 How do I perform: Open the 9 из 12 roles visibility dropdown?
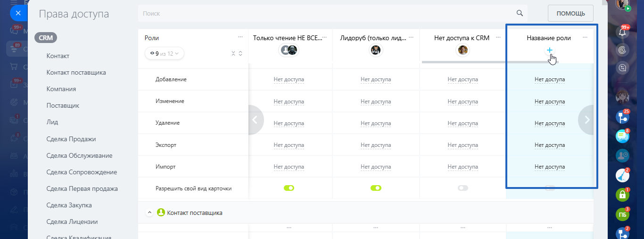165,53
